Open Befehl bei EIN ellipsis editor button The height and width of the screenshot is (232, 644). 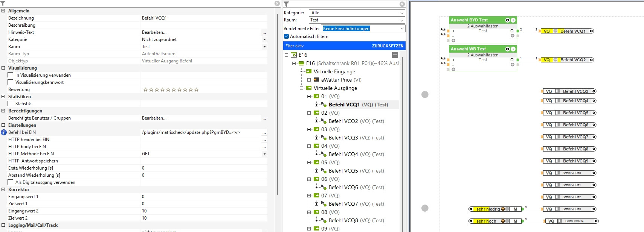(x=264, y=132)
